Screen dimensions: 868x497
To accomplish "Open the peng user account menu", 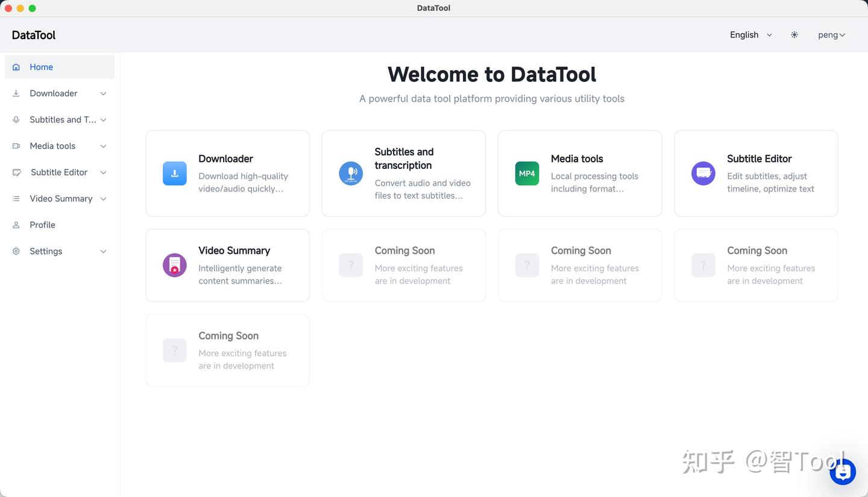I will (832, 35).
